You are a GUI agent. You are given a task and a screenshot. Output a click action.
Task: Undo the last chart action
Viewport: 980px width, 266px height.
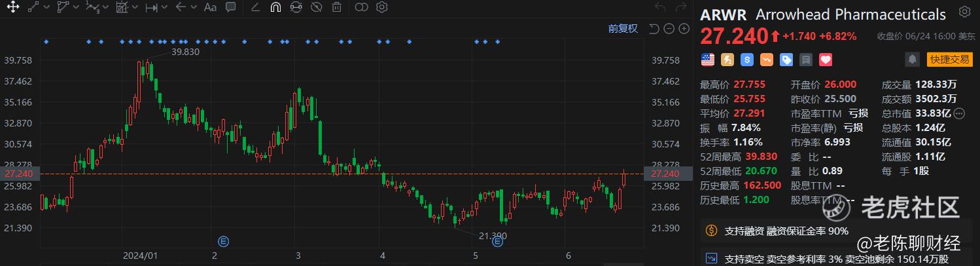[661, 8]
